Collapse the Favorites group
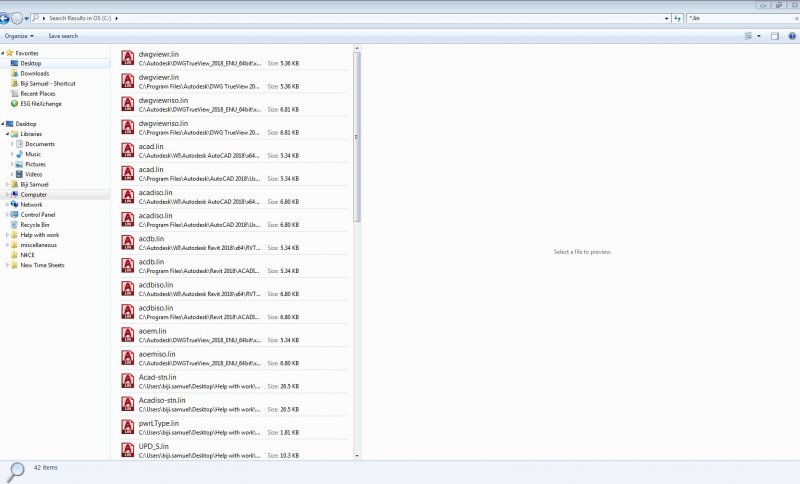 click(x=3, y=53)
